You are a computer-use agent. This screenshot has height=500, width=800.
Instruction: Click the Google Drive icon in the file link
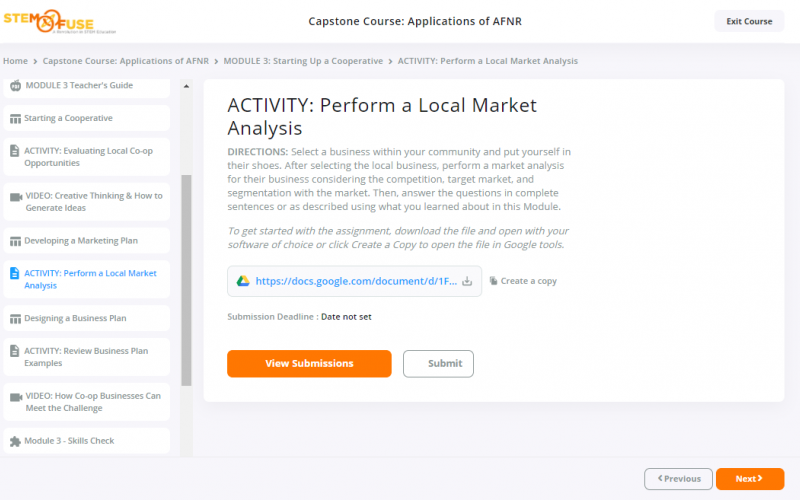tap(242, 281)
